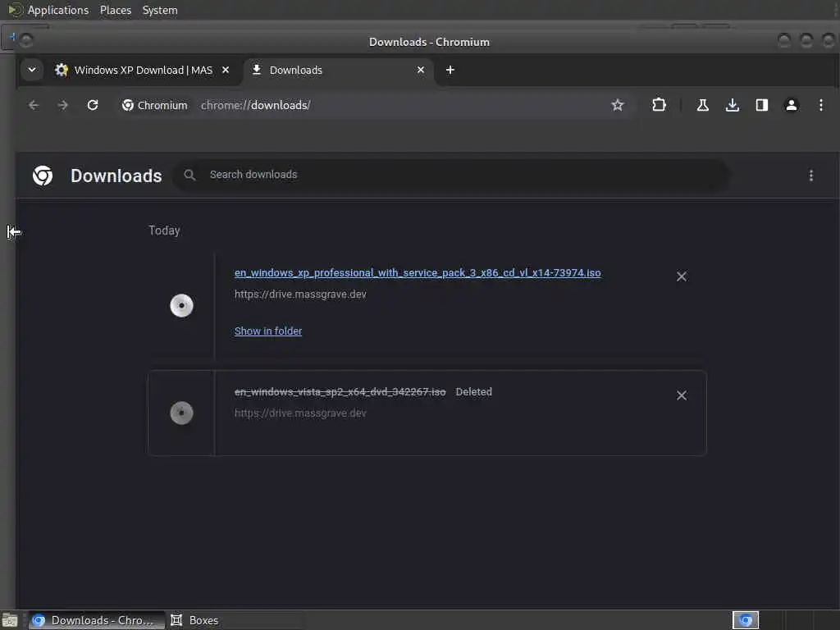The width and height of the screenshot is (840, 630).
Task: Click the disc icon for Windows XP ISO
Action: point(181,305)
